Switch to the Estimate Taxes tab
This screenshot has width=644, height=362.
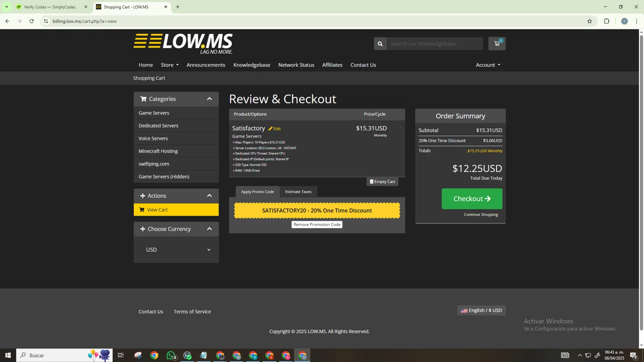click(x=298, y=192)
